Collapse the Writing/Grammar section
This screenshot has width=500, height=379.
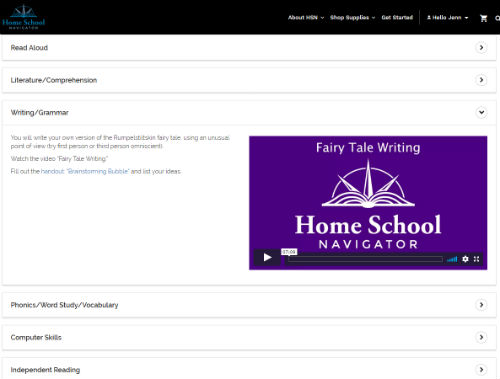point(249,112)
